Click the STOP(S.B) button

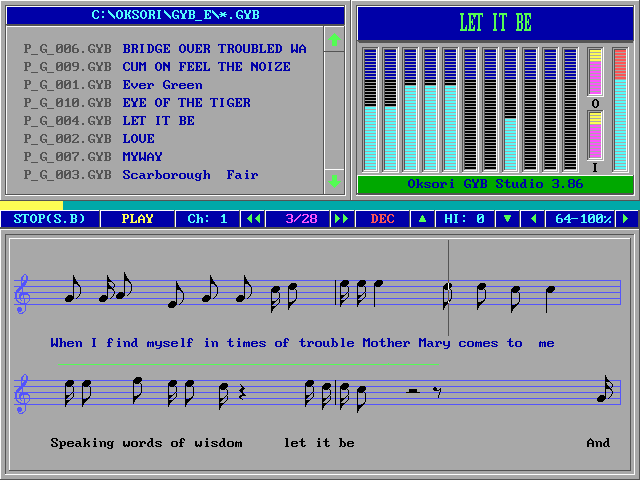tap(50, 219)
